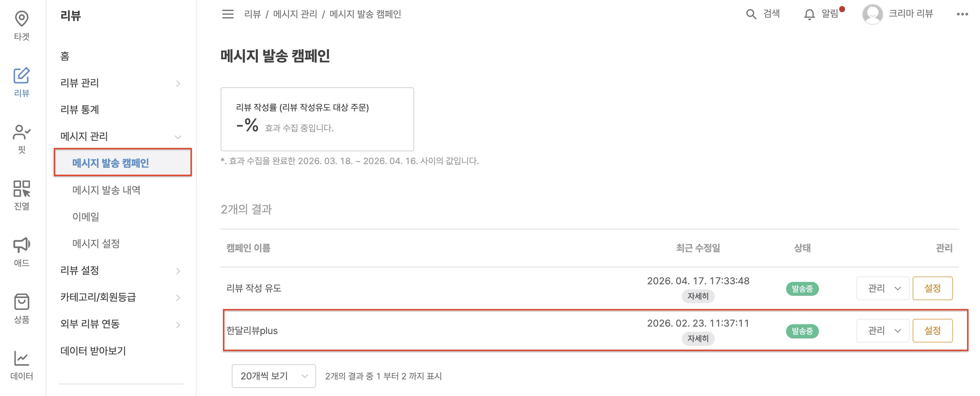The height and width of the screenshot is (396, 980).
Task: Open 데이터 받아보기 menu item
Action: pyautogui.click(x=93, y=350)
